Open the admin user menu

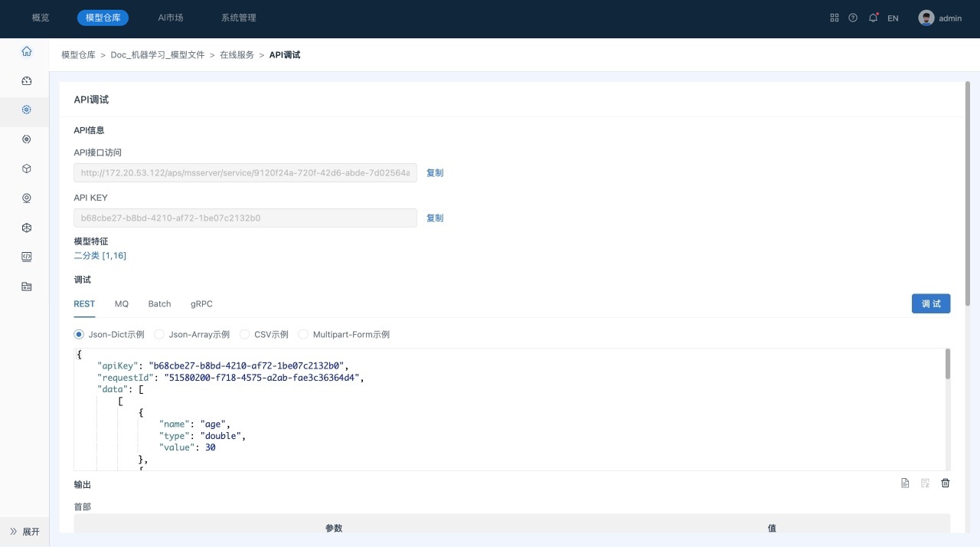940,18
